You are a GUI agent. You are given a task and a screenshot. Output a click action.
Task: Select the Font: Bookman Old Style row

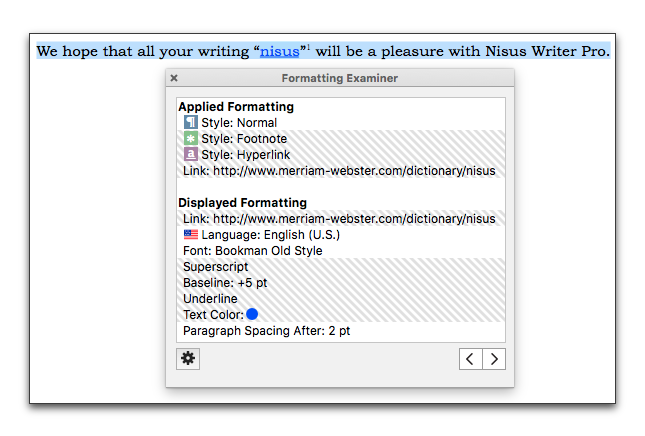[x=341, y=250]
